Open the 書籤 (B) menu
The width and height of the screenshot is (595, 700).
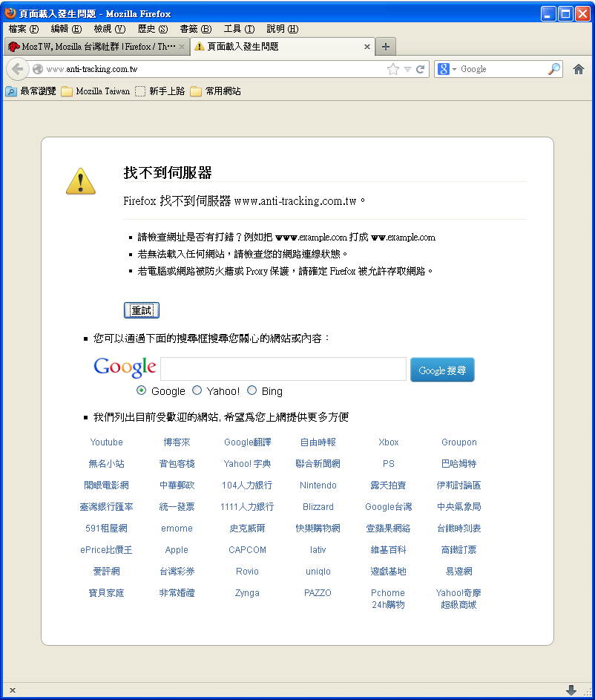tap(195, 29)
